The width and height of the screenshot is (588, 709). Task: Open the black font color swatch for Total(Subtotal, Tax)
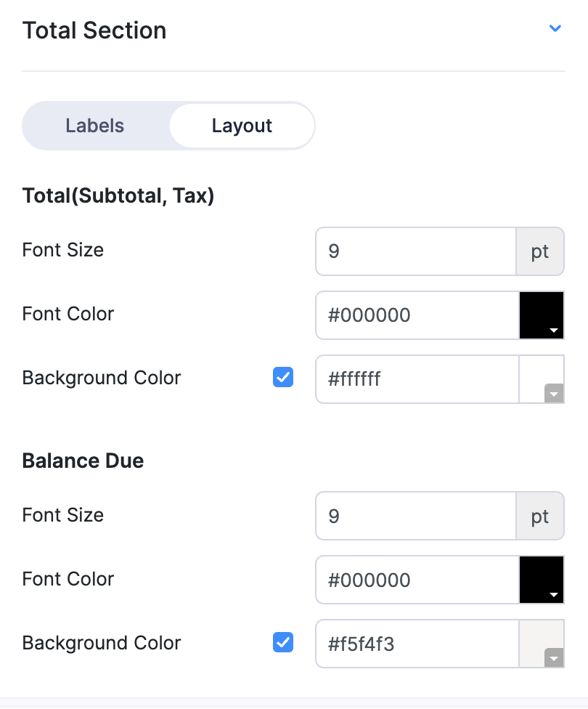542,315
